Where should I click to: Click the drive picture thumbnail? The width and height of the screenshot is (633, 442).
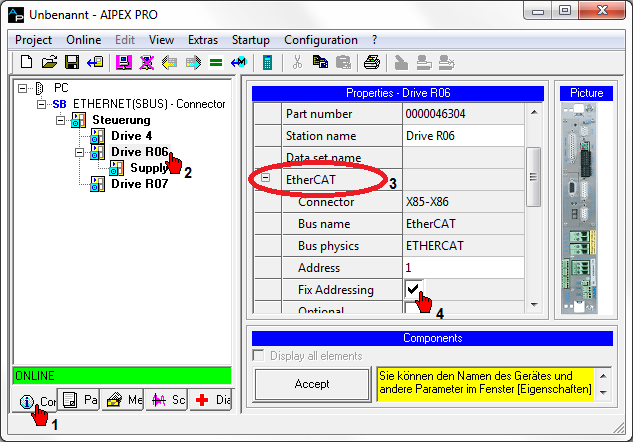point(580,208)
